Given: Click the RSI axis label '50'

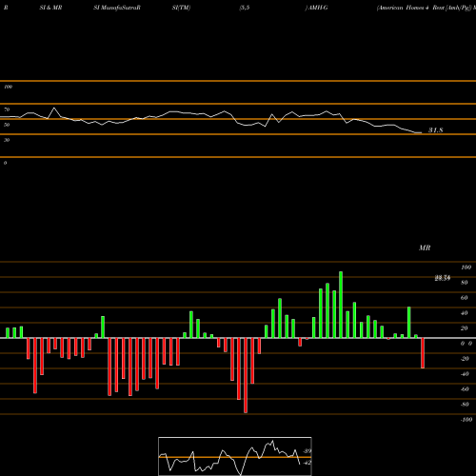Looking at the screenshot, I should (x=7, y=125).
